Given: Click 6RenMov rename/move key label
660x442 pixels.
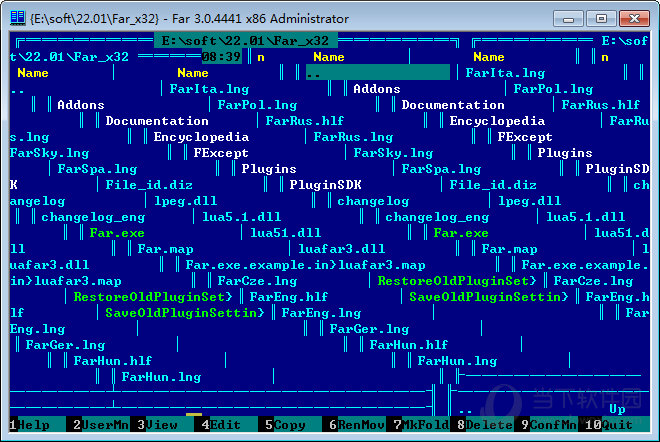Looking at the screenshot, I should [357, 425].
